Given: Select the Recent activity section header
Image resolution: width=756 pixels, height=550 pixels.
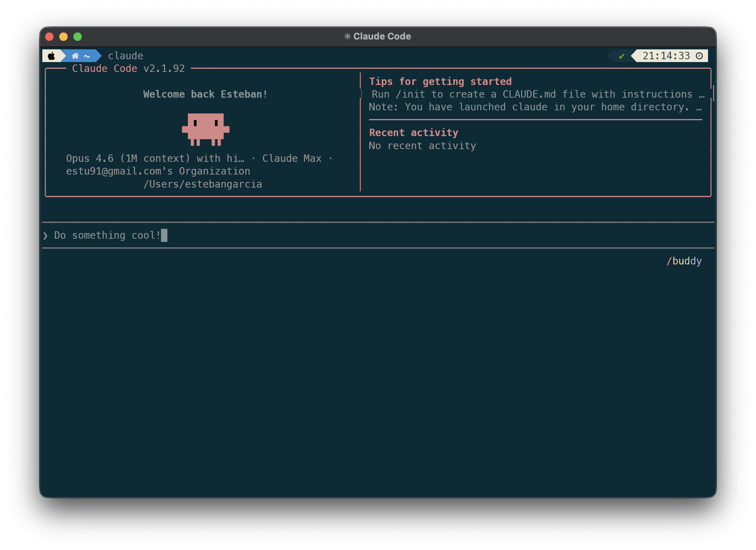Looking at the screenshot, I should [413, 132].
